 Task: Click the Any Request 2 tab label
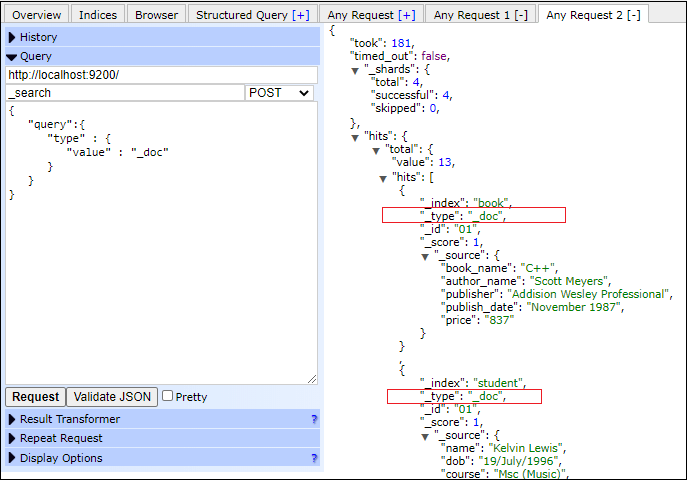click(x=584, y=15)
